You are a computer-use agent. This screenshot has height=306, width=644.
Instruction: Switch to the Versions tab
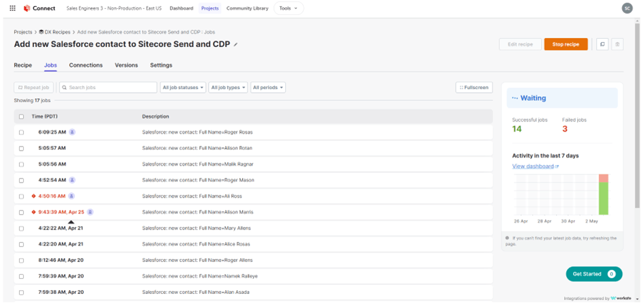tap(126, 65)
